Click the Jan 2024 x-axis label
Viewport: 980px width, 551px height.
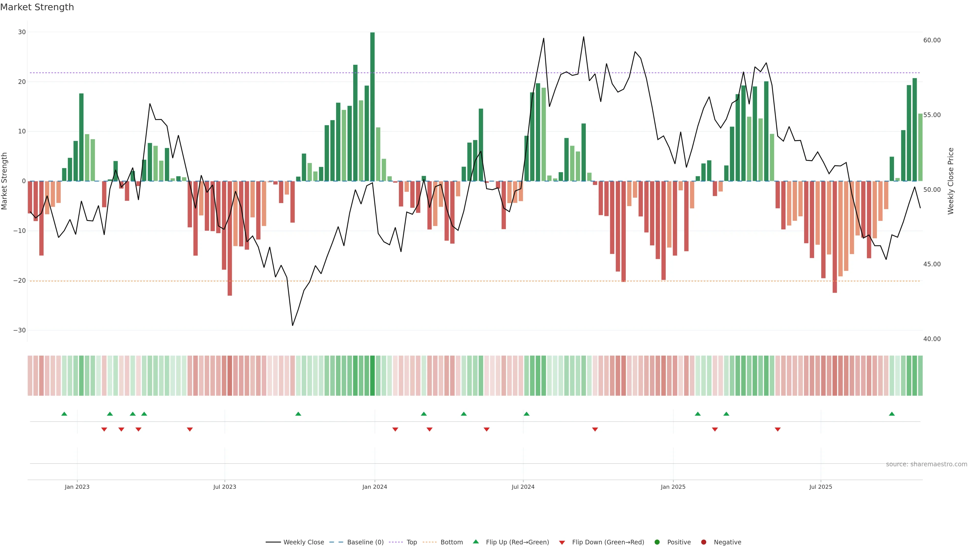click(x=374, y=487)
